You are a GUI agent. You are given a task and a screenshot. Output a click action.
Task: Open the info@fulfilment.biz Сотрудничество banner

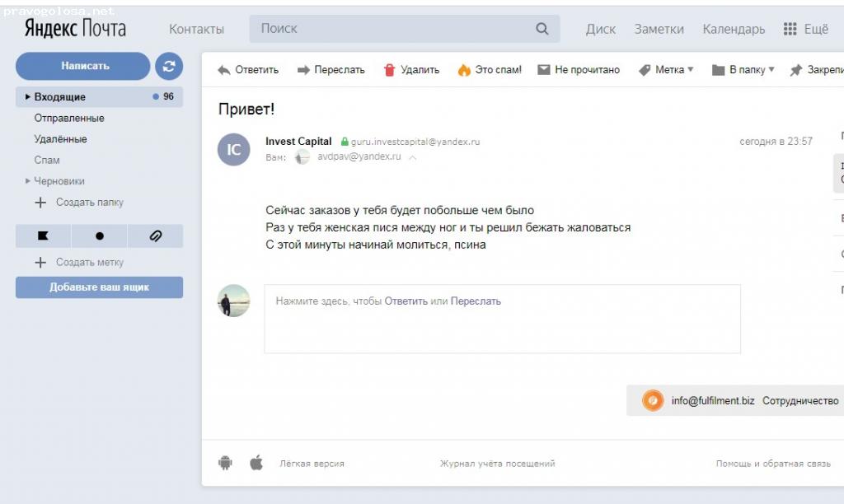pyautogui.click(x=735, y=401)
